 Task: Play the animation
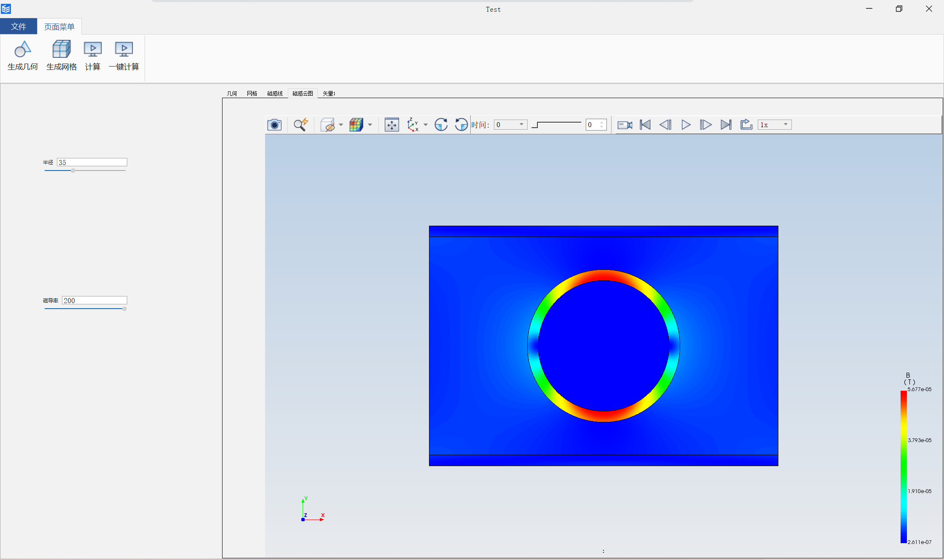pos(686,125)
